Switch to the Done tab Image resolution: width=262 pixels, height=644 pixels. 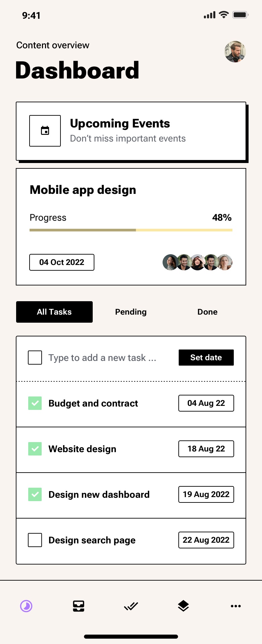pyautogui.click(x=208, y=312)
